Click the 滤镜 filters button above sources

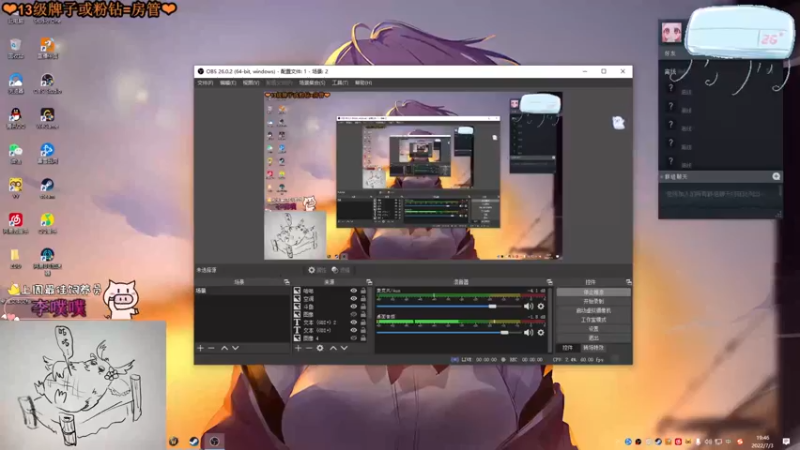[x=341, y=270]
